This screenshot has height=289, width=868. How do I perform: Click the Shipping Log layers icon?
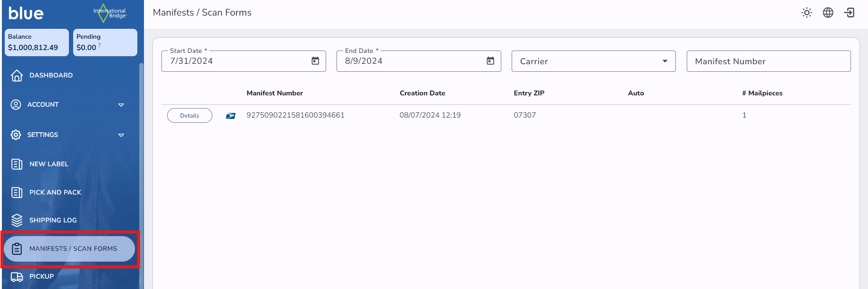(x=17, y=220)
